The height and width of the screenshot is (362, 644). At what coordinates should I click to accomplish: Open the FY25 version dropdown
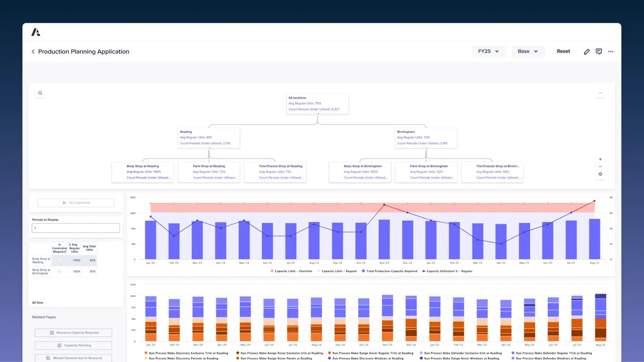pos(488,51)
